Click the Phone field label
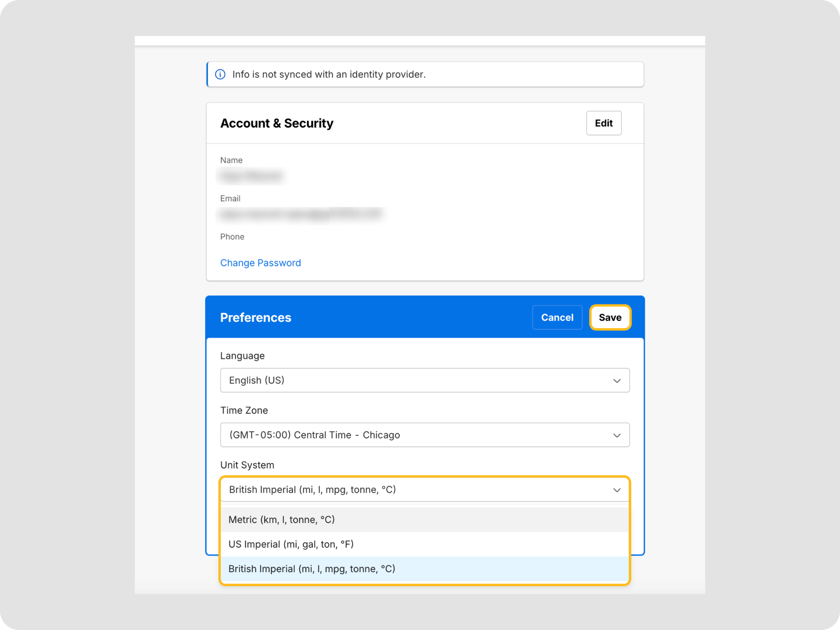This screenshot has width=840, height=630. (x=232, y=237)
